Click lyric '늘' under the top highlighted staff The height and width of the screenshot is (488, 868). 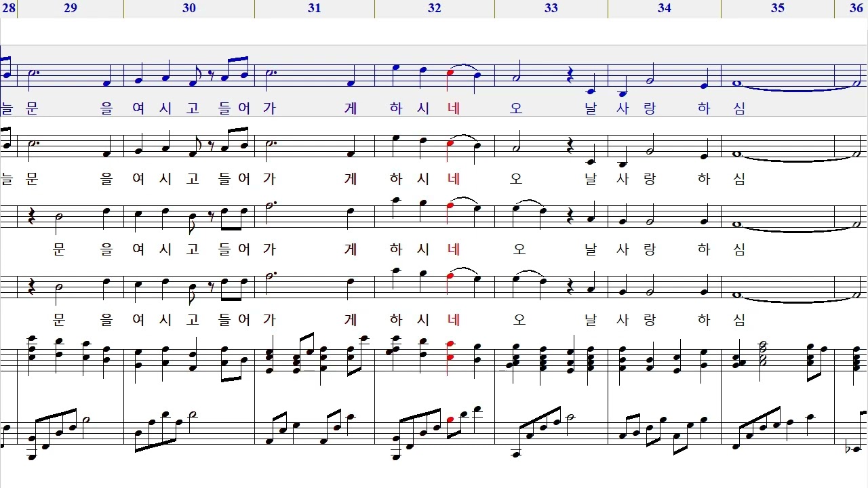click(x=7, y=108)
